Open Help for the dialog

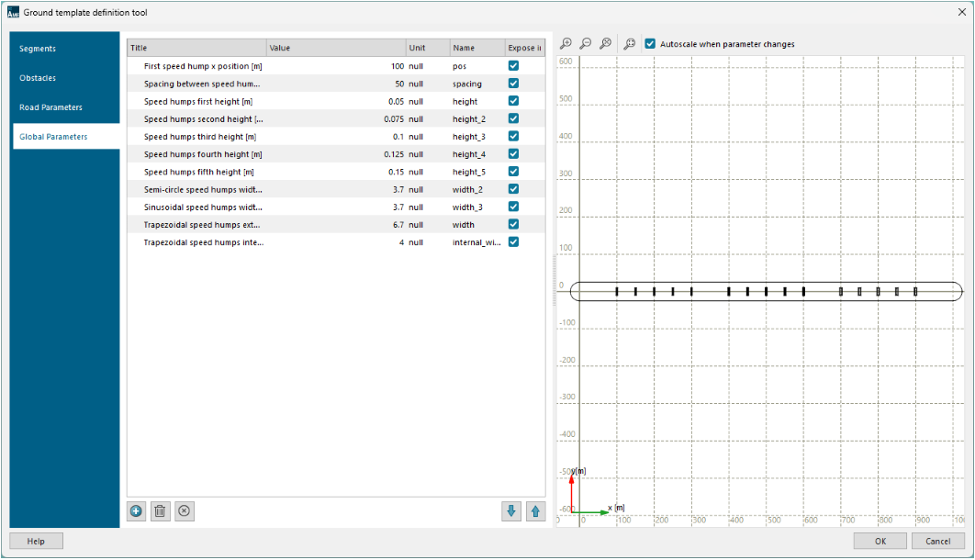36,541
